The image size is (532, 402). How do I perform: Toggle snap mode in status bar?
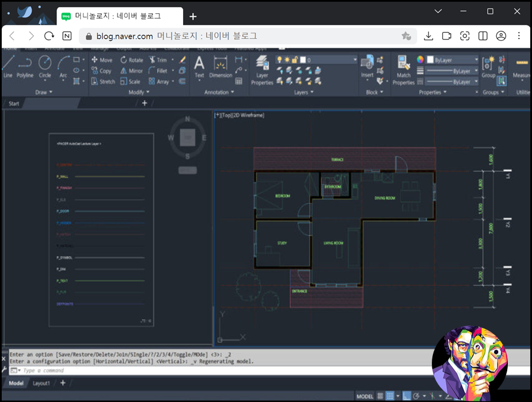tap(390, 396)
